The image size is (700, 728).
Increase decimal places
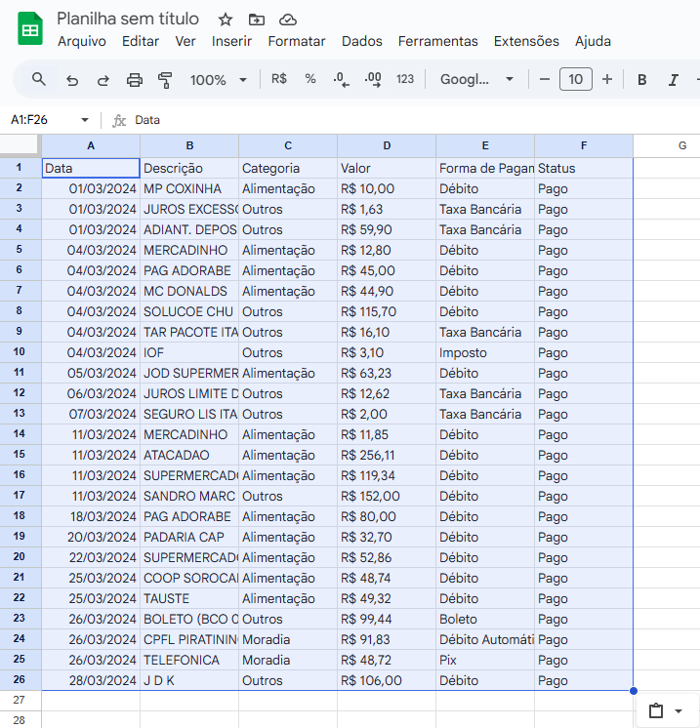373,80
